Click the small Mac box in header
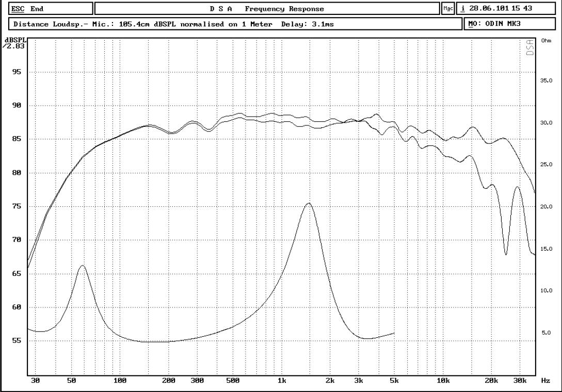Viewport: 562px width, 392px height. click(x=447, y=9)
